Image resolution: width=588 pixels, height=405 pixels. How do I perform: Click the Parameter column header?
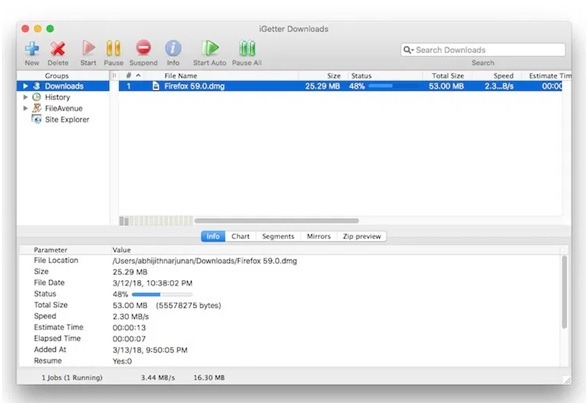(x=50, y=250)
